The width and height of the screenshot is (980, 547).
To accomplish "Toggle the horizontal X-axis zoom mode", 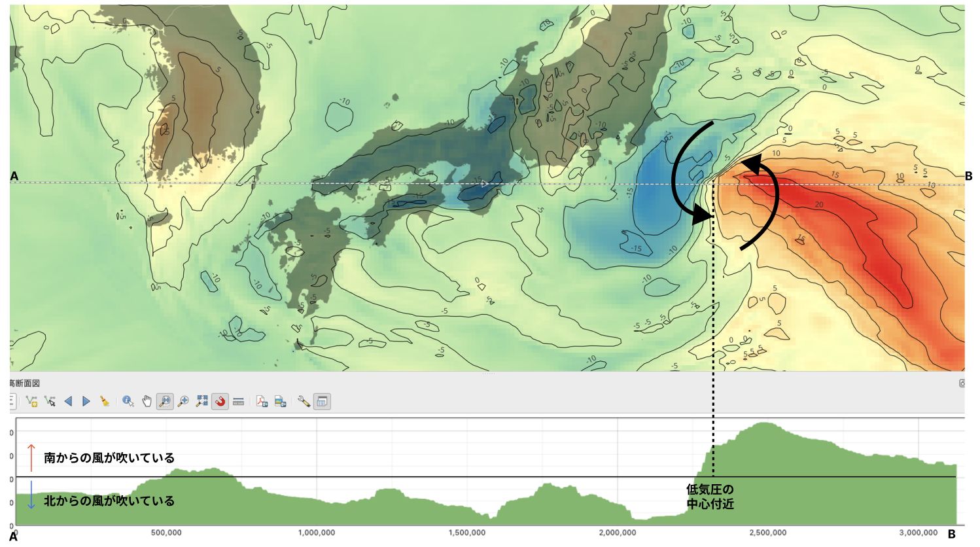I will (x=165, y=401).
